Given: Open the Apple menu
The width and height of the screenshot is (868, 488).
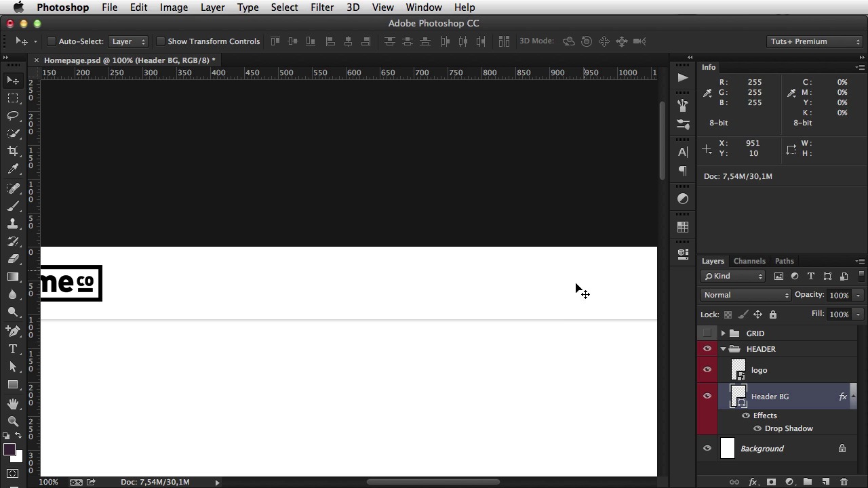Looking at the screenshot, I should [x=18, y=7].
